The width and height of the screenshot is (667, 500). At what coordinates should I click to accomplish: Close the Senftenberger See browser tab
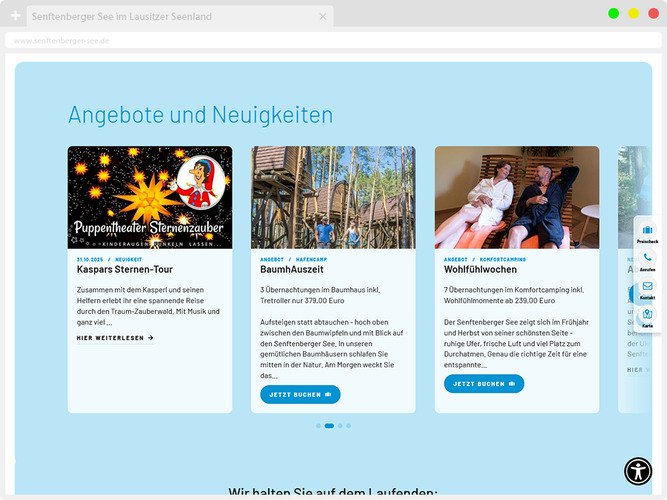(323, 17)
